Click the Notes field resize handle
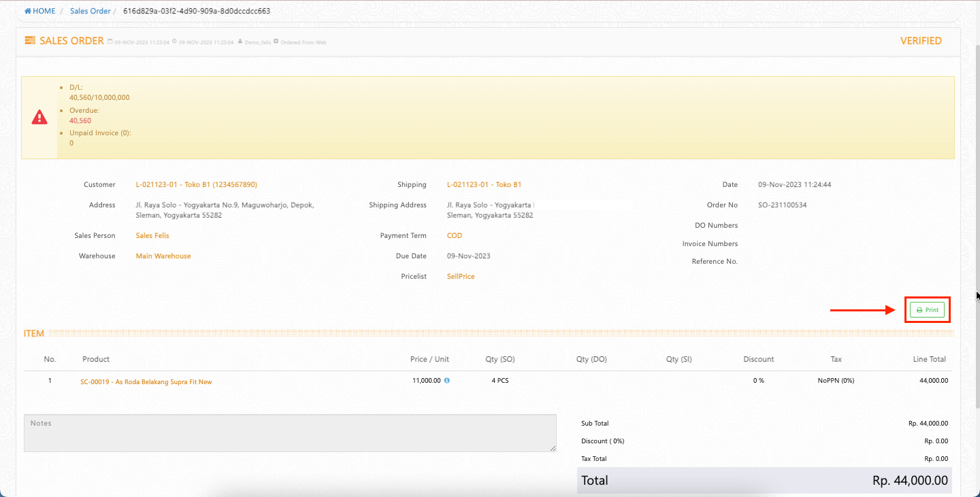This screenshot has height=497, width=980. [553, 449]
